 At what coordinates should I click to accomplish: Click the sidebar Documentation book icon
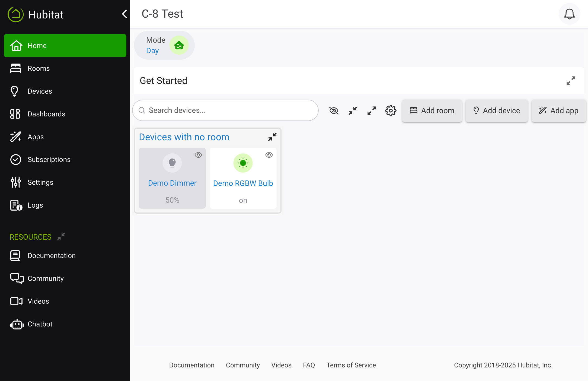click(x=15, y=256)
